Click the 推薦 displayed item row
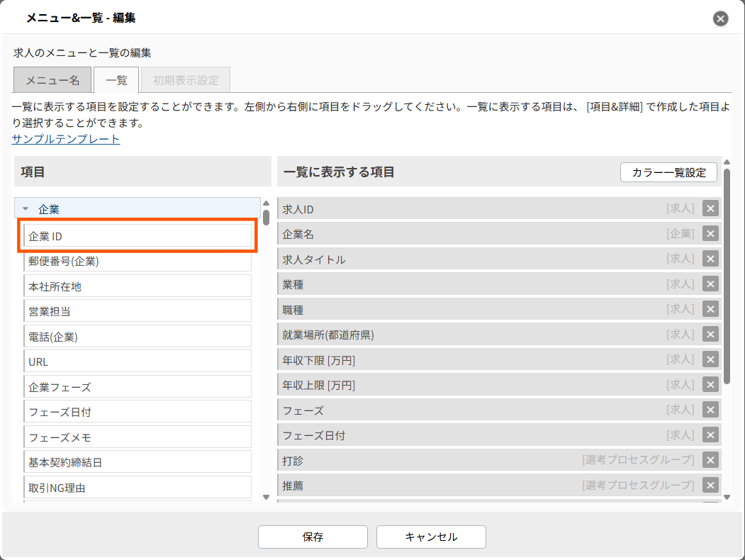745x560 pixels. coord(499,486)
